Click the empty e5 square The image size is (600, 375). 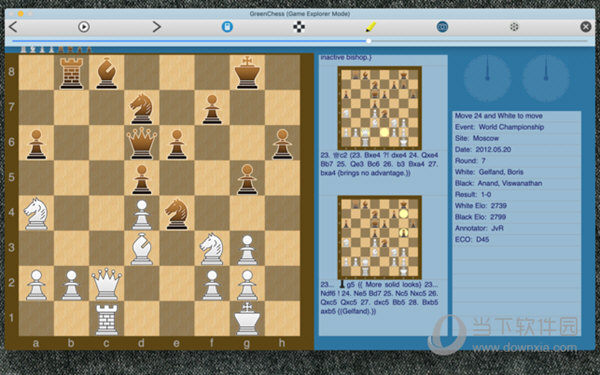pyautogui.click(x=177, y=178)
